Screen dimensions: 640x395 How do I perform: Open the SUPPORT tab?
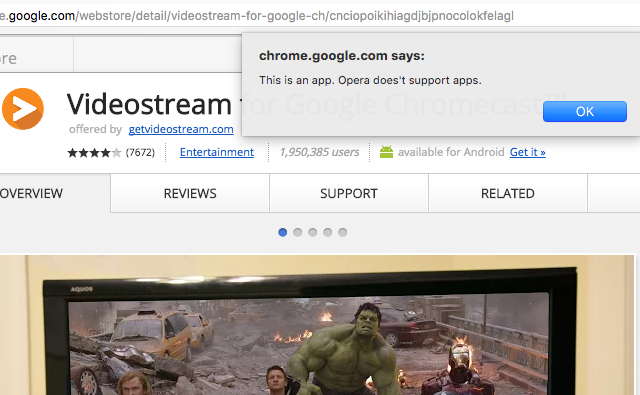point(349,193)
